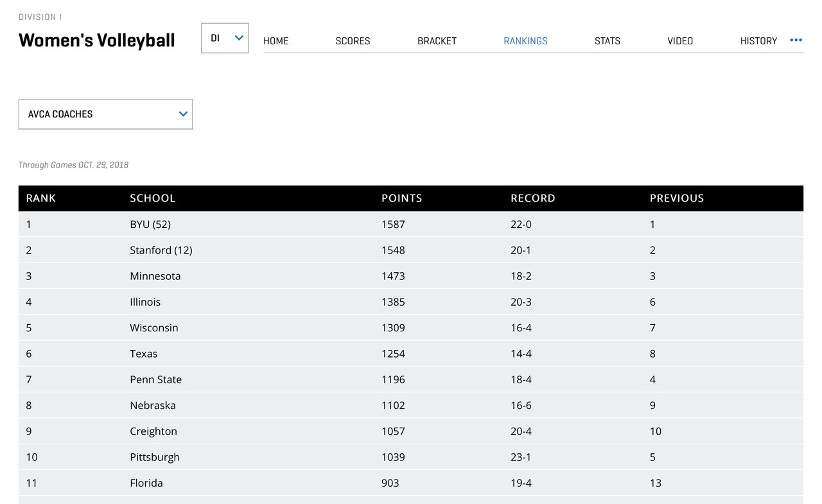Click the Creighton school name
This screenshot has height=504, width=822.
(153, 431)
